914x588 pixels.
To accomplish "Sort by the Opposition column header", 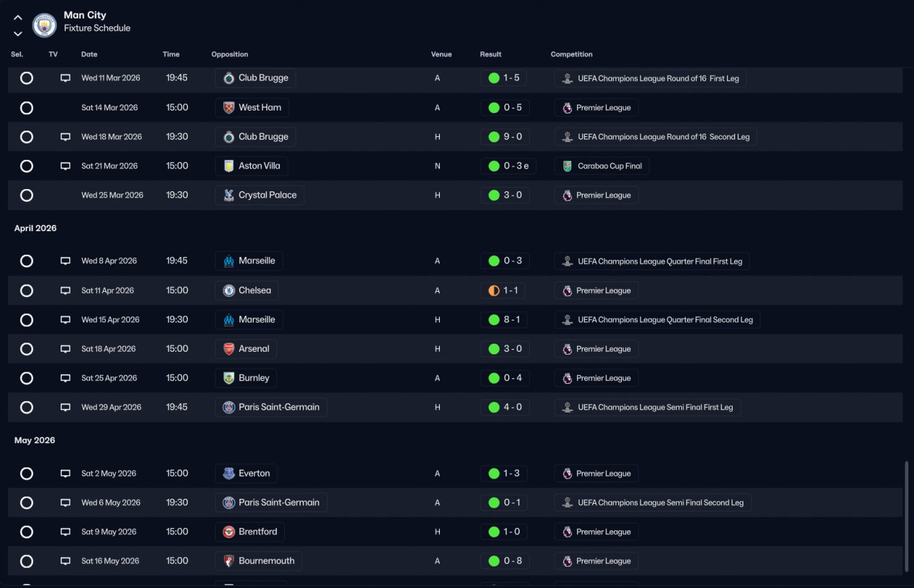I will (x=230, y=54).
